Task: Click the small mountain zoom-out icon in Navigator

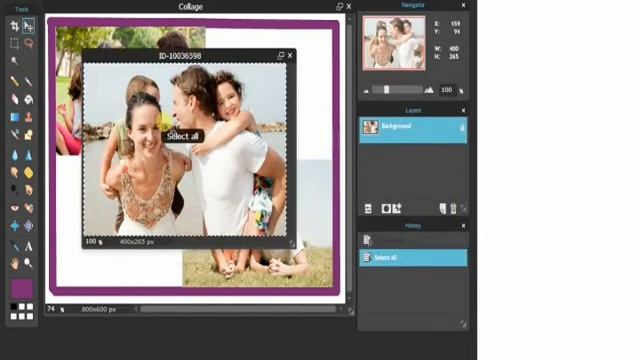Action: coord(366,91)
